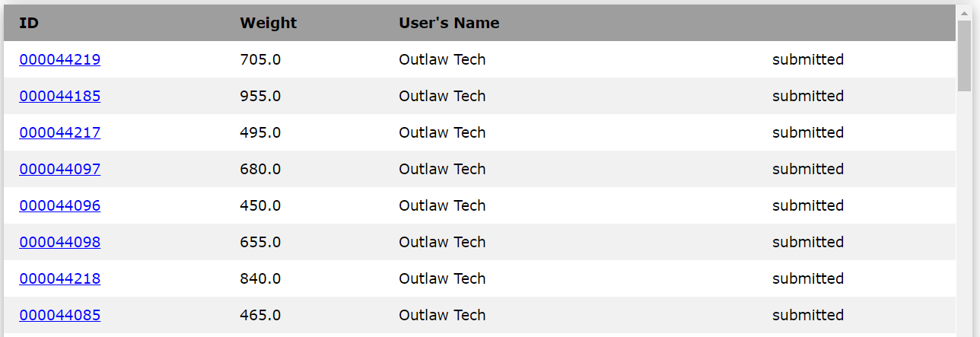Click the ID column header
This screenshot has width=980, height=337.
[x=29, y=23]
